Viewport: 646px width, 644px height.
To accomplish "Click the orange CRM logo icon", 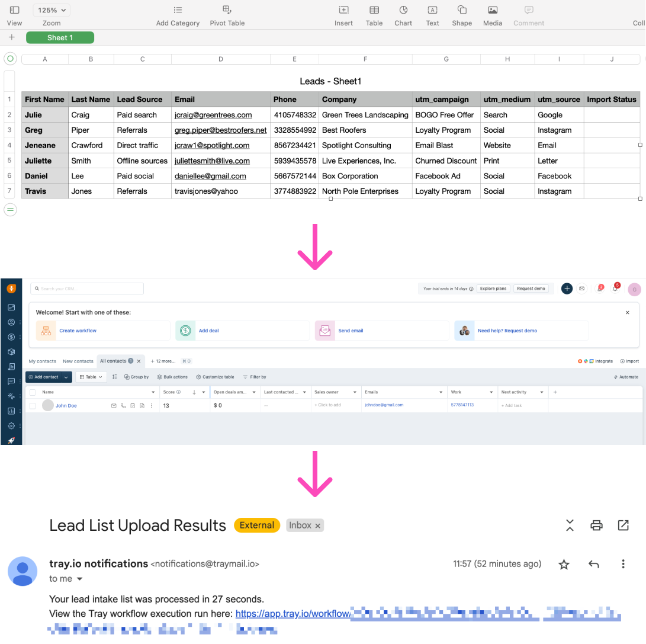I will 11,289.
